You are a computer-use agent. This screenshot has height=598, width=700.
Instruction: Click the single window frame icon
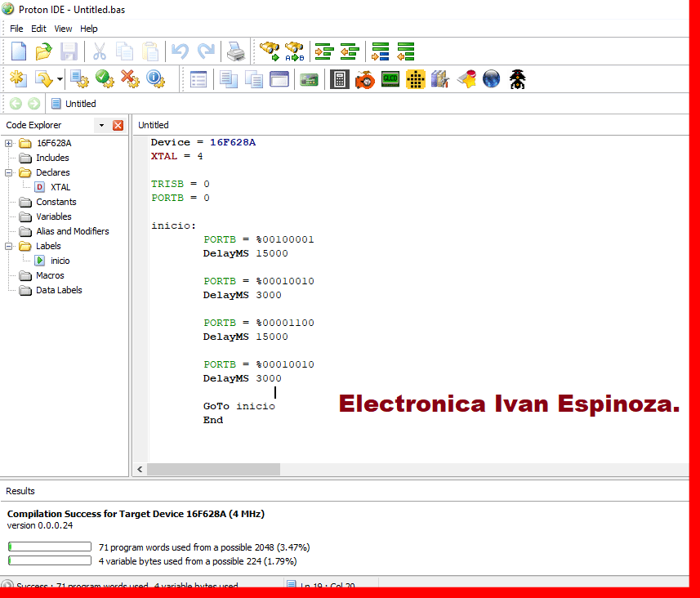pyautogui.click(x=279, y=79)
